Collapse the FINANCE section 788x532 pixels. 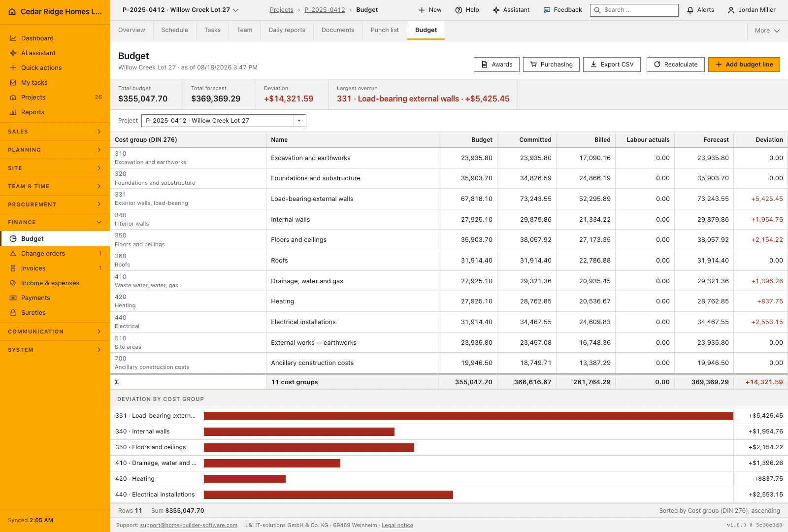(55, 222)
